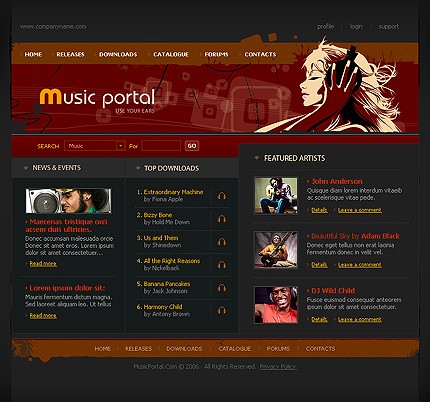Open the login link in header

[356, 26]
